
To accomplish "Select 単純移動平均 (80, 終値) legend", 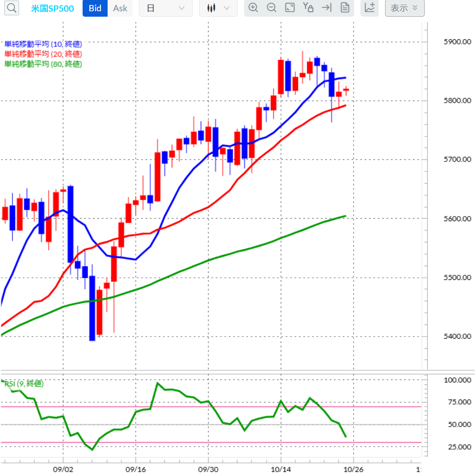I will tap(43, 64).
